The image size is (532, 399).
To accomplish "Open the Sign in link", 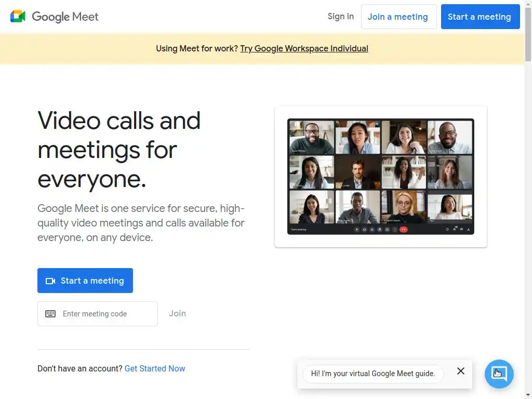I will (x=341, y=16).
